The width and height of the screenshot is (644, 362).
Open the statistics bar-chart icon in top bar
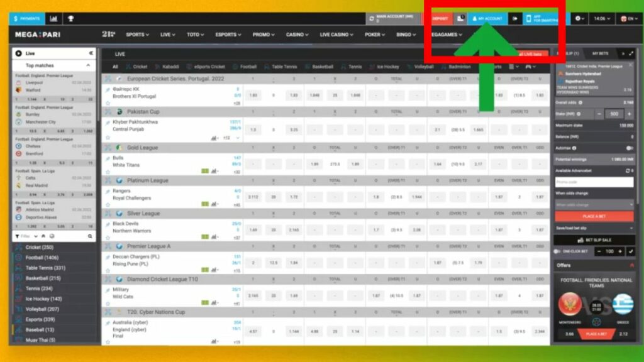tap(54, 18)
